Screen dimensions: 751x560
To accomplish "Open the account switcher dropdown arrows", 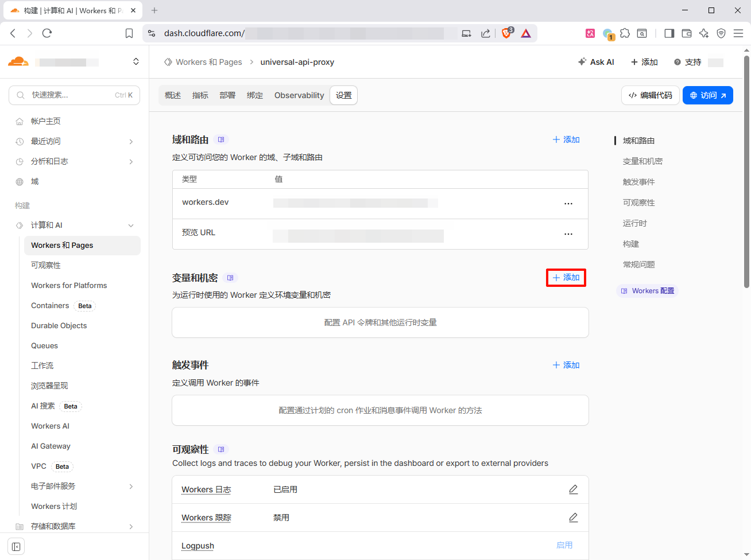I will pyautogui.click(x=136, y=62).
